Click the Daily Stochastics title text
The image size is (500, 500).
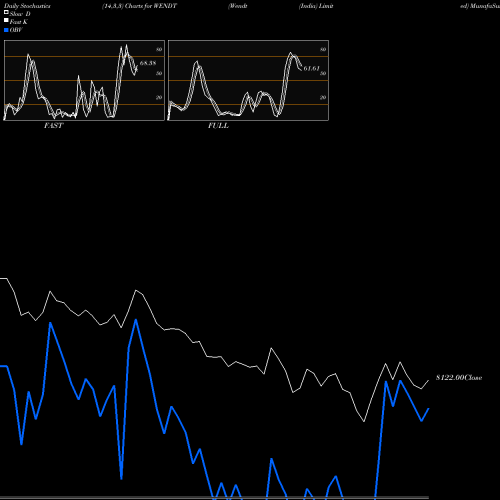coord(27,6)
